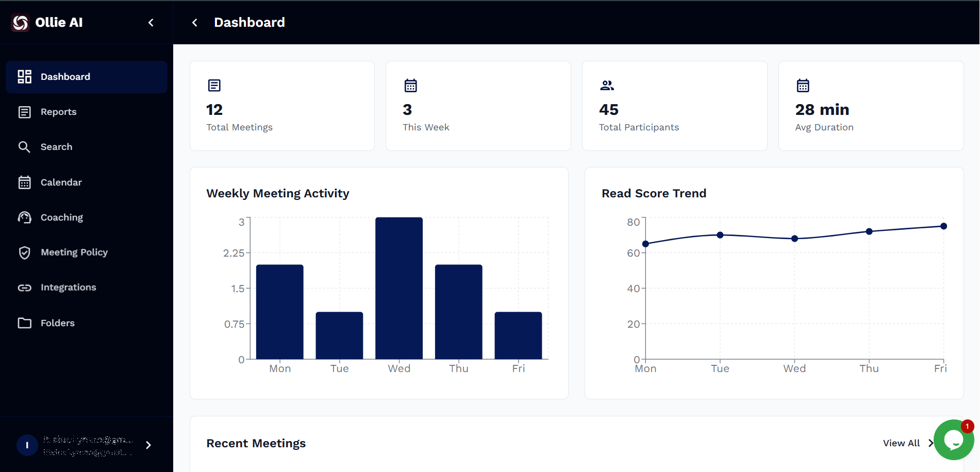Viewport: 980px width, 472px height.
Task: Click Friday's data point on Read Score Trend
Action: (943, 226)
